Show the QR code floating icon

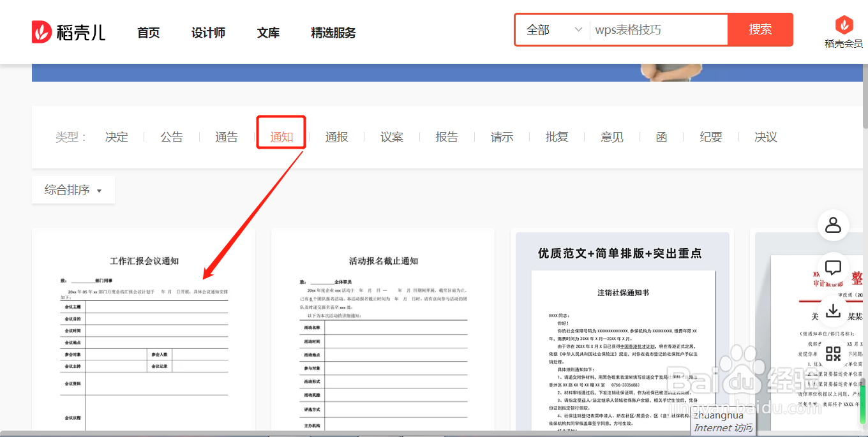[833, 353]
